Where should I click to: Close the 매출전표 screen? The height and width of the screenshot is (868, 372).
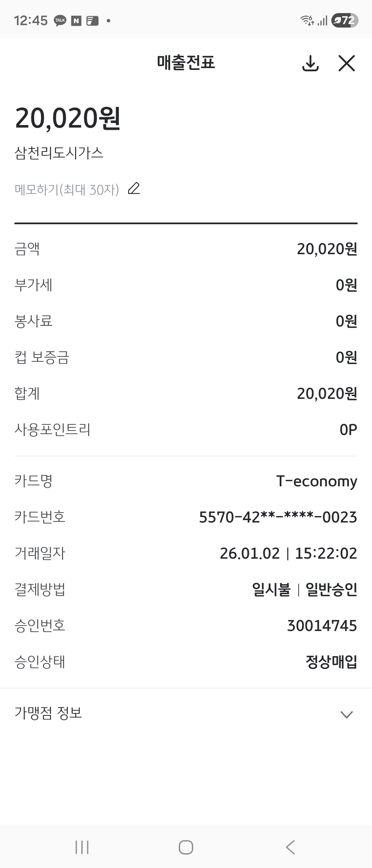click(x=347, y=63)
